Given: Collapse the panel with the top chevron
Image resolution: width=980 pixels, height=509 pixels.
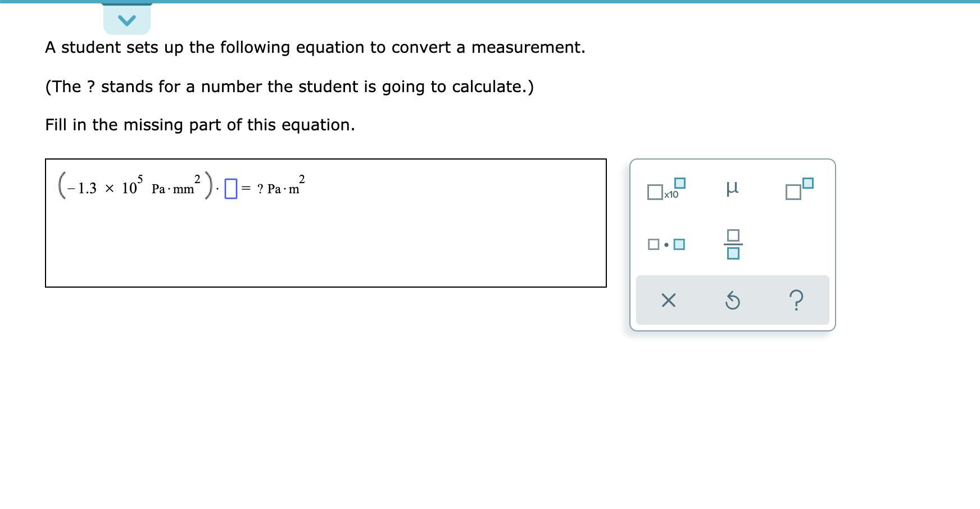Looking at the screenshot, I should pos(127,21).
